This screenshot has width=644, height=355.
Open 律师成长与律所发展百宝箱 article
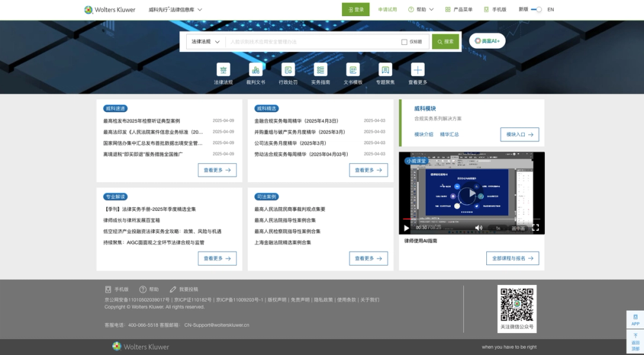[x=131, y=220]
